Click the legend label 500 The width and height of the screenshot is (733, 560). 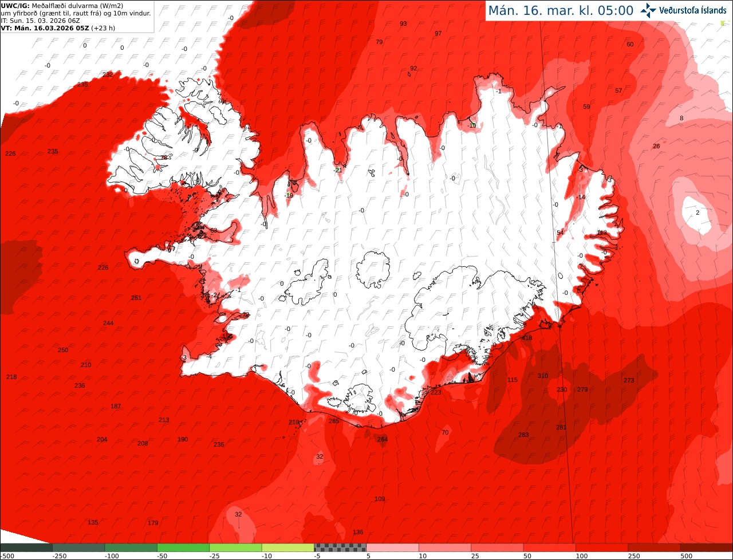coord(685,556)
